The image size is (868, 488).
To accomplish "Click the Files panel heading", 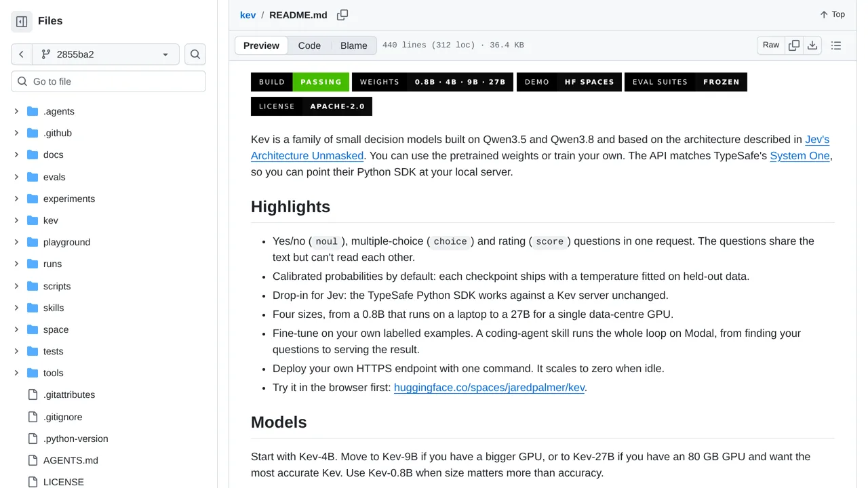I will point(50,21).
